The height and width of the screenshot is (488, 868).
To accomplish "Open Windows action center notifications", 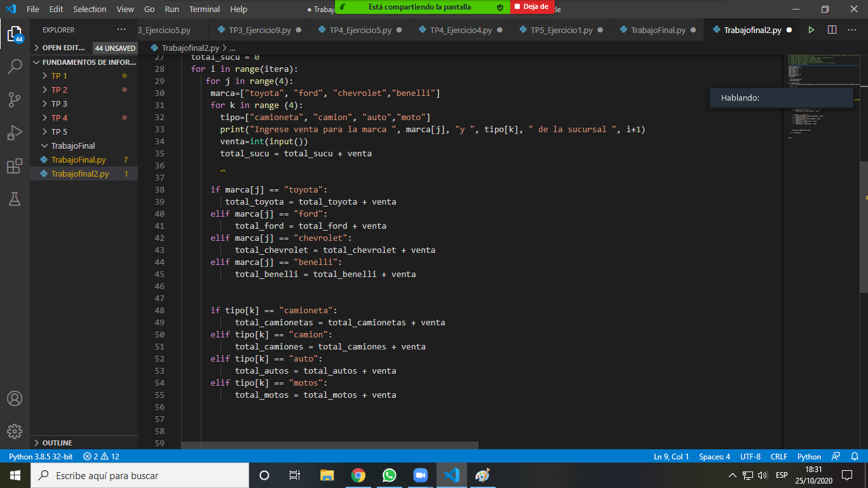I will 847,475.
